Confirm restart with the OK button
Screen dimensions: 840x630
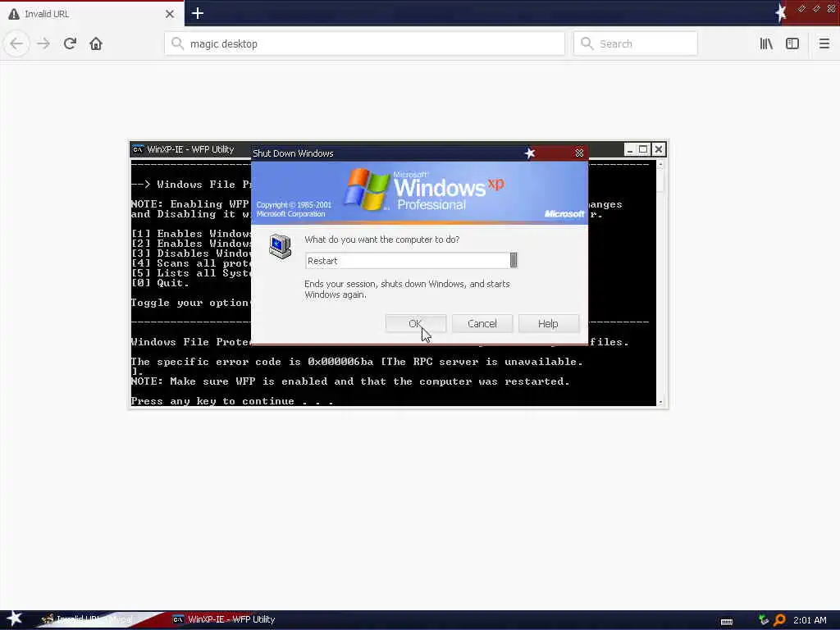click(415, 323)
